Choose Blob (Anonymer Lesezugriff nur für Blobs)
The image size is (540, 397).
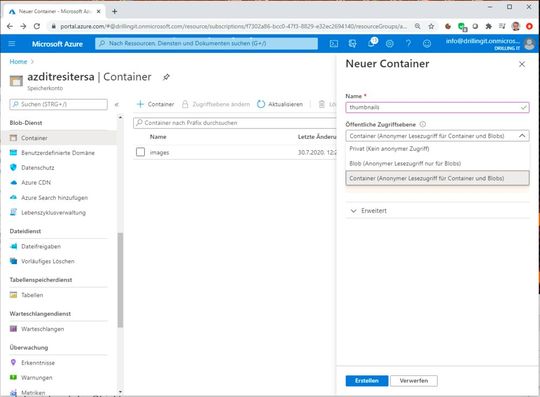[x=437, y=164]
